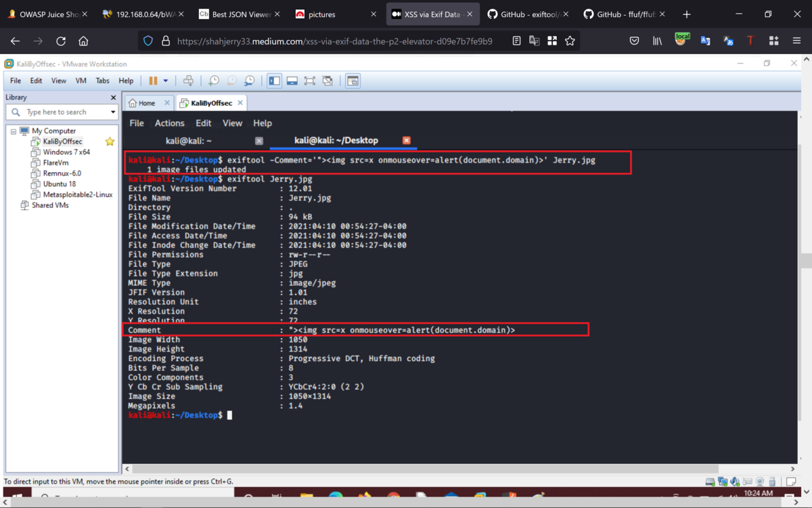Click the VM webcam status icon

click(759, 482)
